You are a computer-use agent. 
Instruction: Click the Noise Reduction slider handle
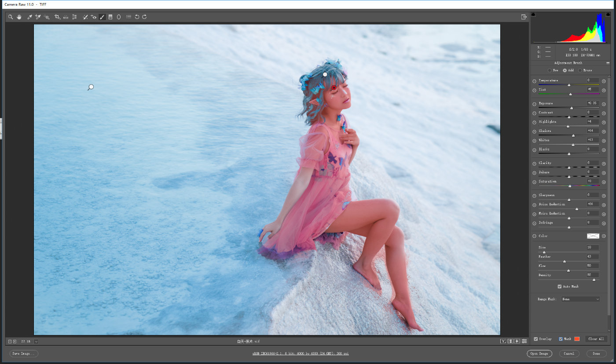[577, 209]
